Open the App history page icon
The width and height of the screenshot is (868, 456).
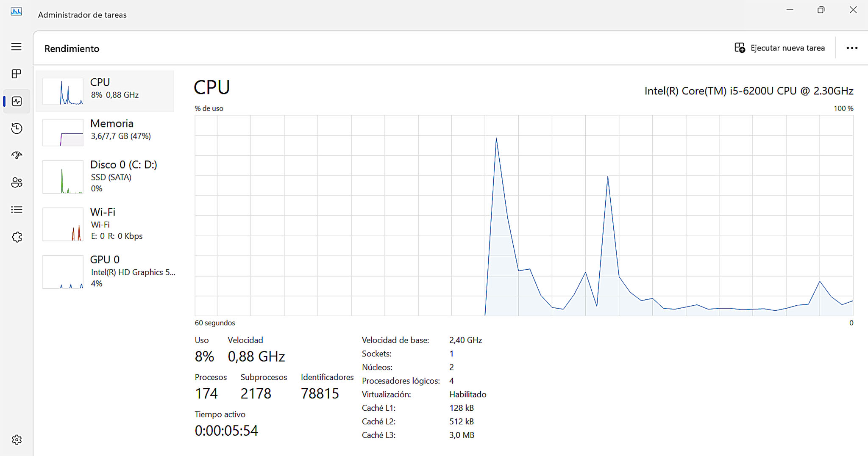pyautogui.click(x=17, y=128)
